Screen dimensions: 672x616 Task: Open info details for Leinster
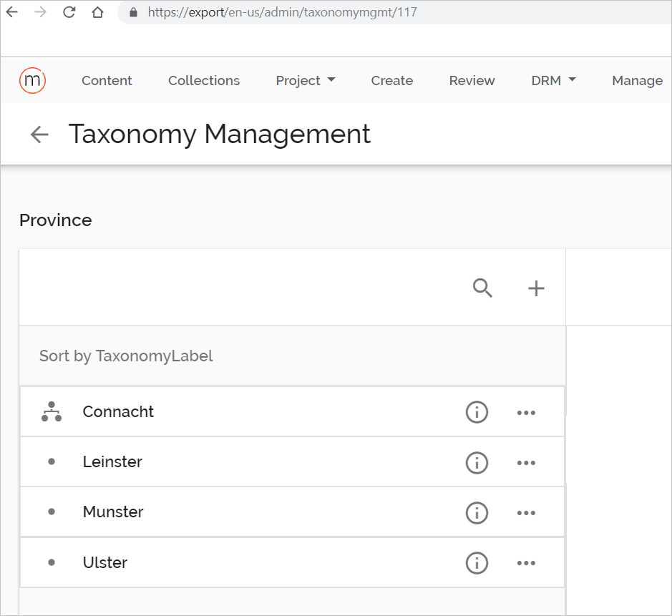tap(477, 462)
